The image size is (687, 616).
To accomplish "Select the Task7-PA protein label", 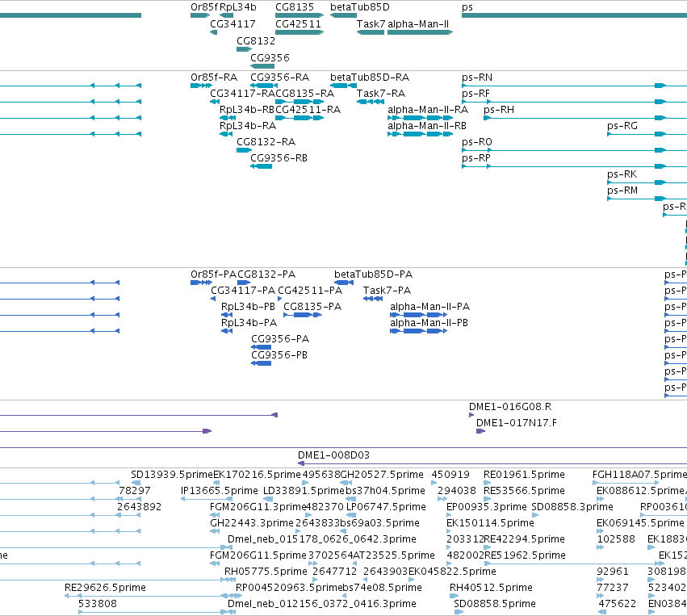I will pos(387,291).
